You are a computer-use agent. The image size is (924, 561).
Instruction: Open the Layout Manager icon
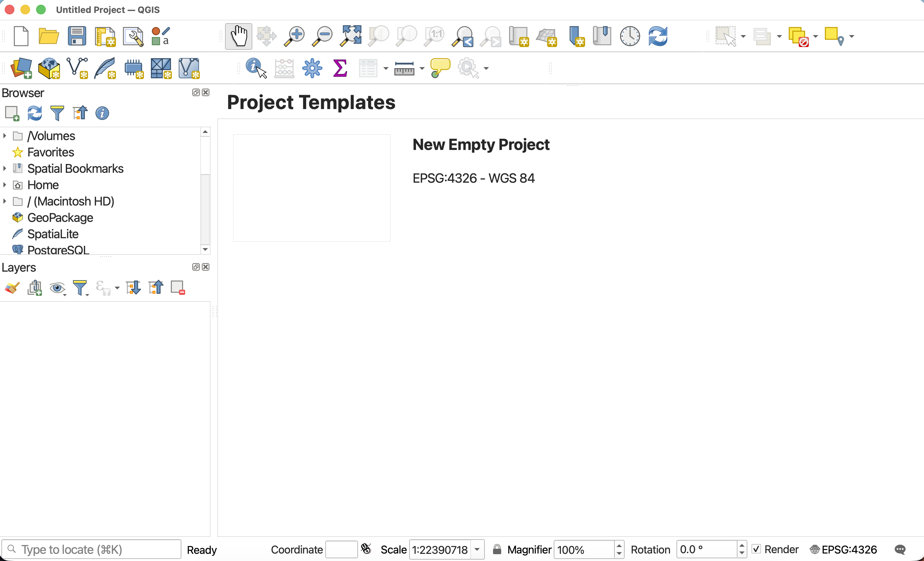(133, 36)
